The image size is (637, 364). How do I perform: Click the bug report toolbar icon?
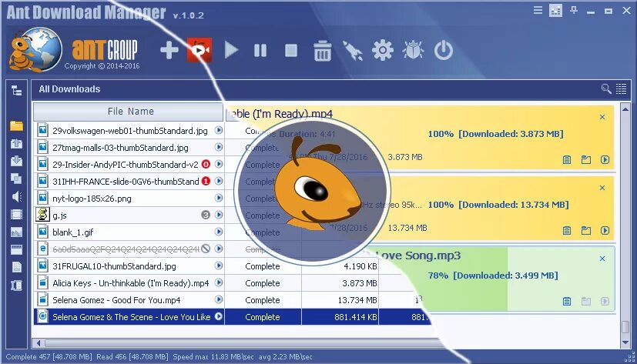pos(413,50)
